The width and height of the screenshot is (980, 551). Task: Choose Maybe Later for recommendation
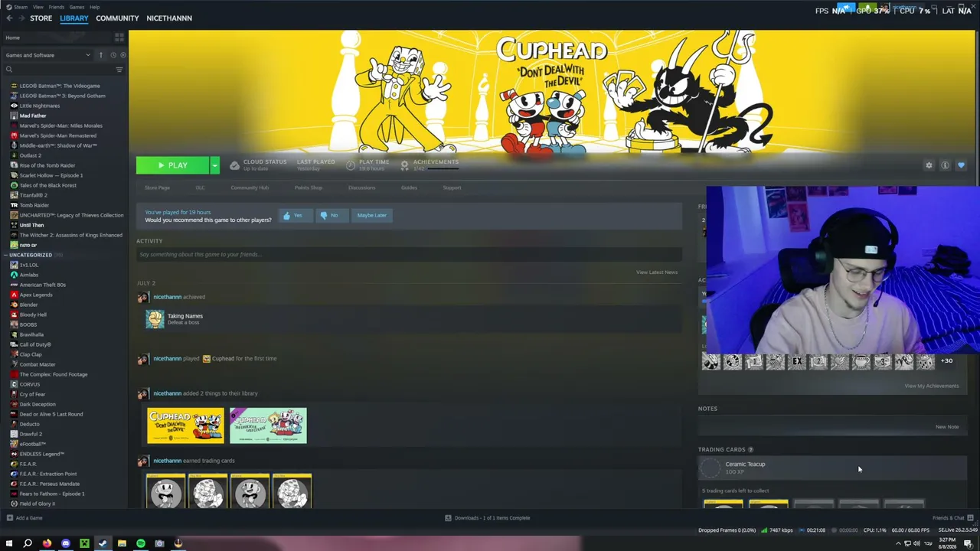(x=371, y=216)
